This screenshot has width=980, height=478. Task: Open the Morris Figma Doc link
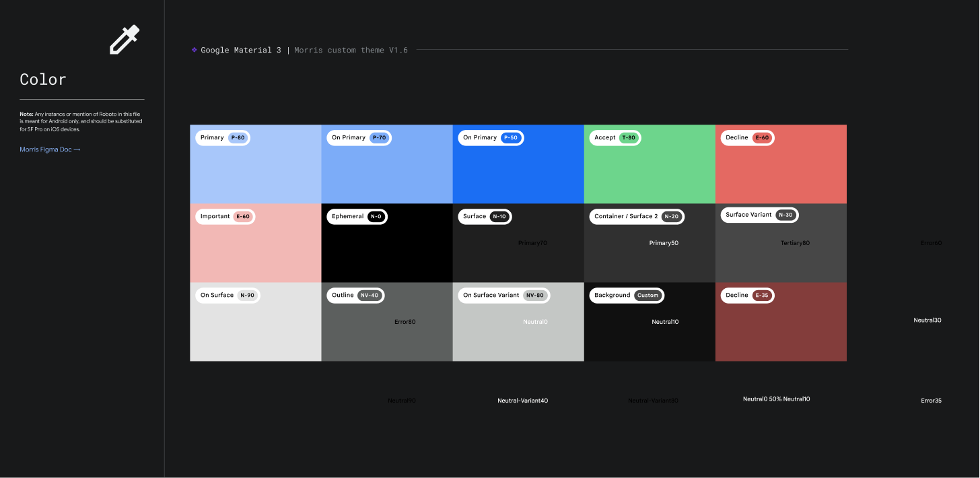(x=50, y=149)
